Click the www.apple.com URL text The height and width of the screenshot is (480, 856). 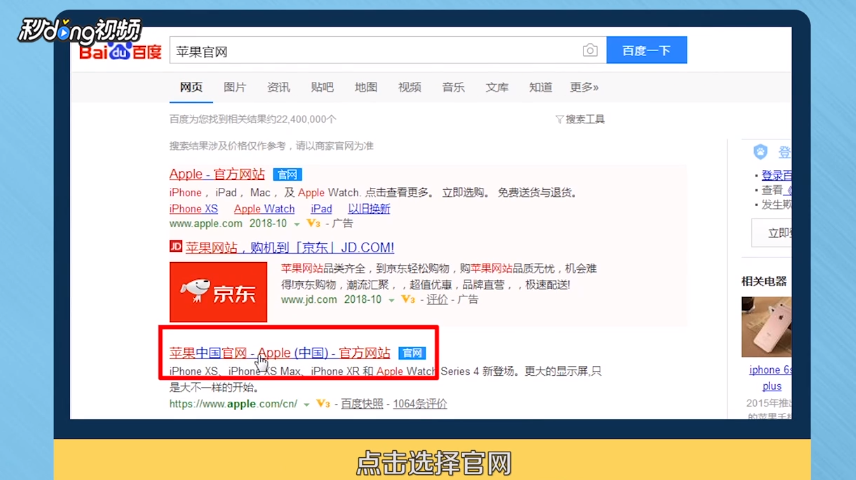click(206, 223)
